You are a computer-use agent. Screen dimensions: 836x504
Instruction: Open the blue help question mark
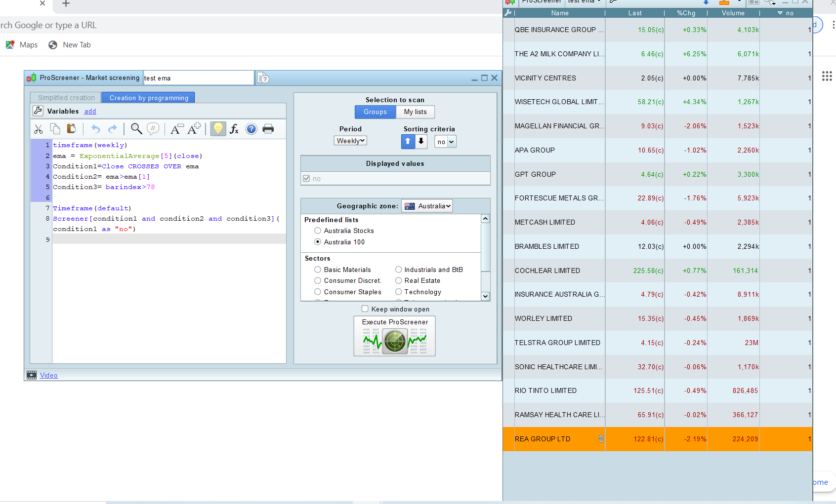pos(251,129)
